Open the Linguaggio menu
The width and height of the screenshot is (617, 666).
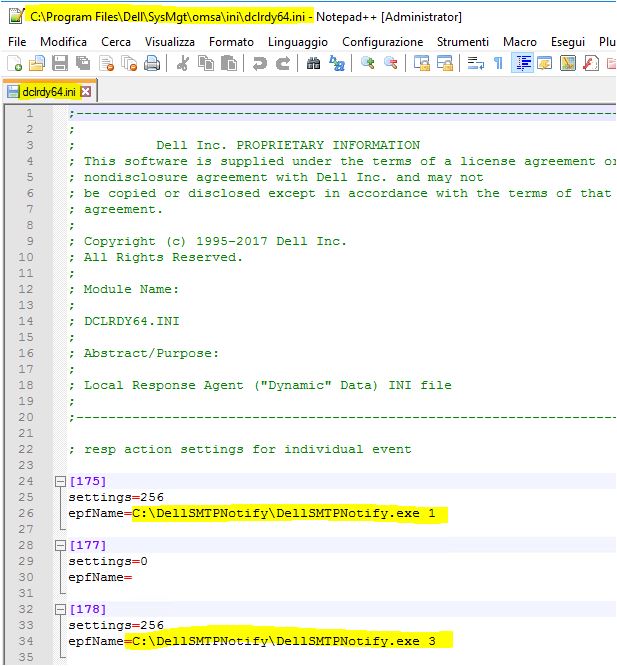click(298, 42)
